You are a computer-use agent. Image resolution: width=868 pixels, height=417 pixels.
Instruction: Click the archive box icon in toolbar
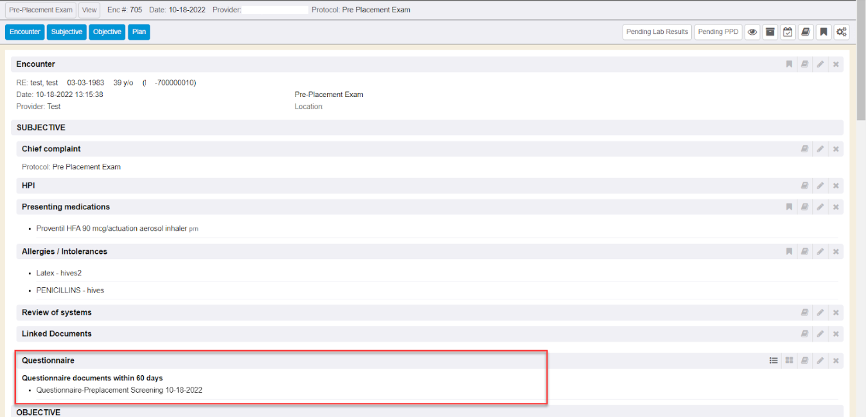point(770,32)
